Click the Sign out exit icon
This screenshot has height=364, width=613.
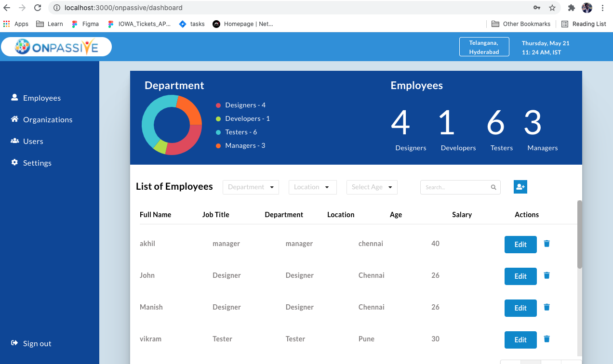[x=14, y=343]
